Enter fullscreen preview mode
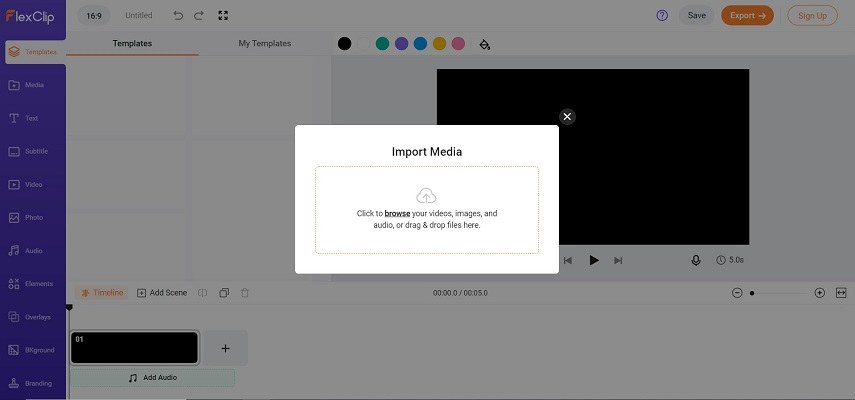This screenshot has height=400, width=855. [223, 16]
